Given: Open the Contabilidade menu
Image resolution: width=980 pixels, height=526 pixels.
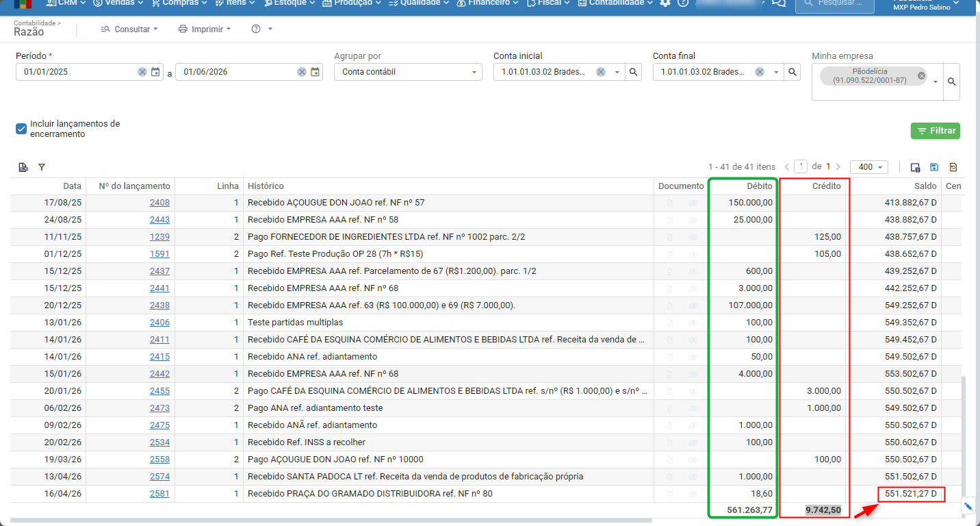Looking at the screenshot, I should (x=615, y=3).
